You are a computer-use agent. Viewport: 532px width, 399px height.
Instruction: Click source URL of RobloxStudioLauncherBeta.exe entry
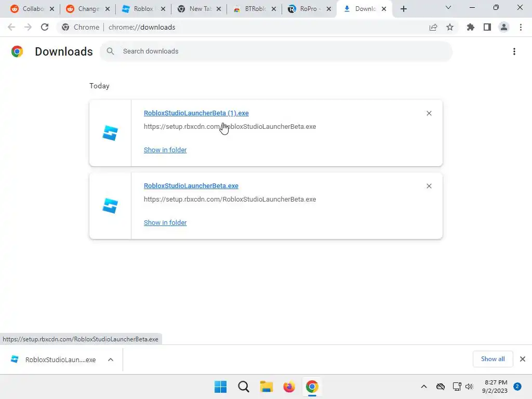tap(230, 199)
